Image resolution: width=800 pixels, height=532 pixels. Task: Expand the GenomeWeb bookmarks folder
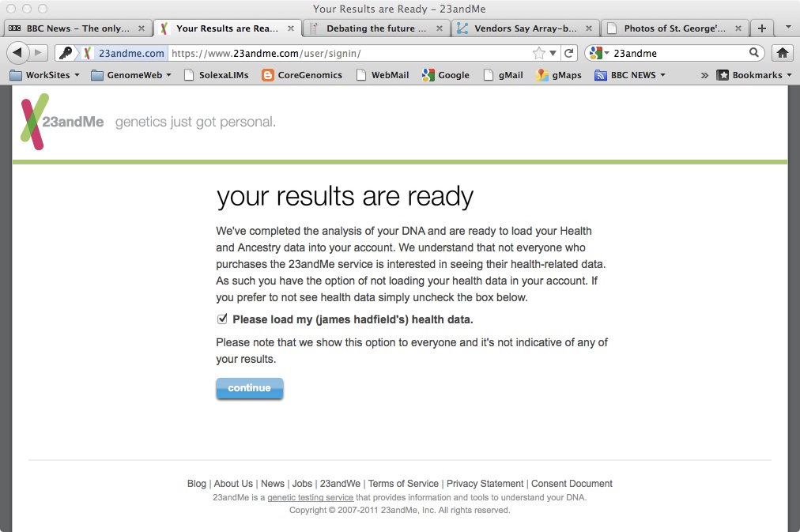tap(131, 75)
